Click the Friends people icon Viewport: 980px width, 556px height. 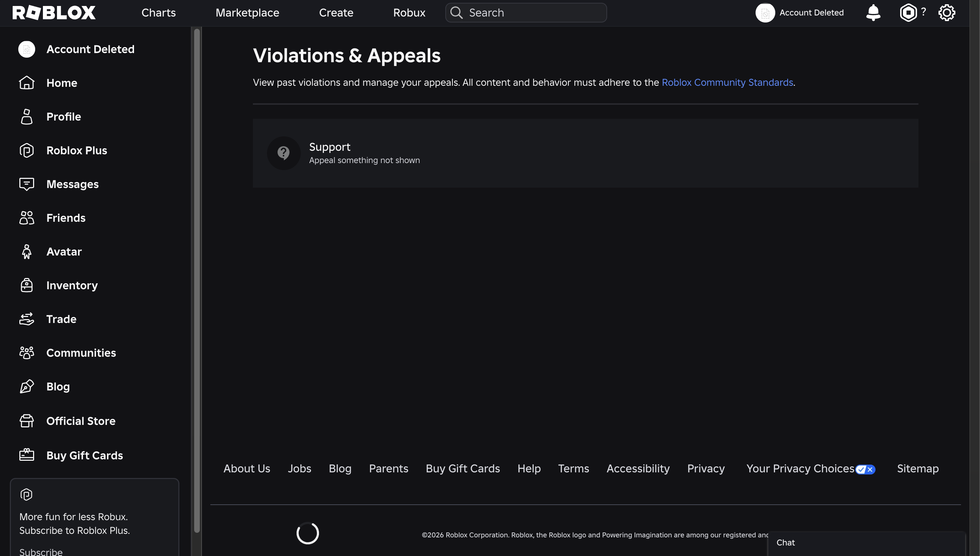pos(27,218)
